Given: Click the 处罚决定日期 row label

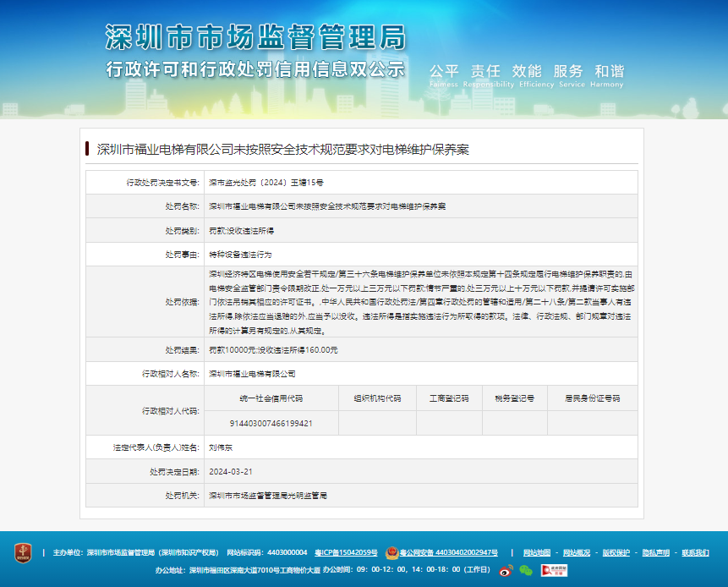Looking at the screenshot, I should coord(174,472).
